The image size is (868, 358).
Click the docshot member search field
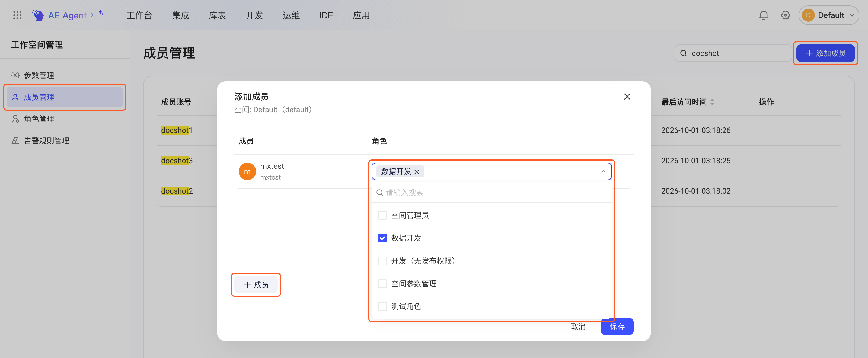[x=733, y=53]
